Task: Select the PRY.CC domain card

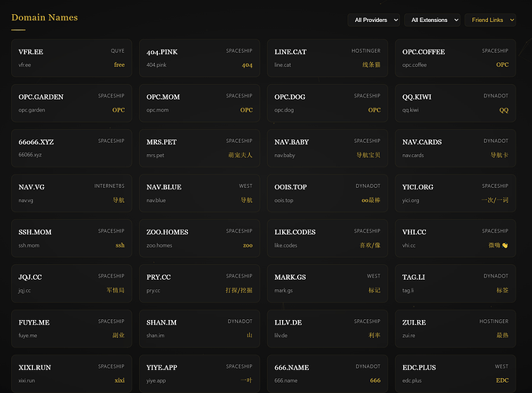Action: pyautogui.click(x=200, y=284)
